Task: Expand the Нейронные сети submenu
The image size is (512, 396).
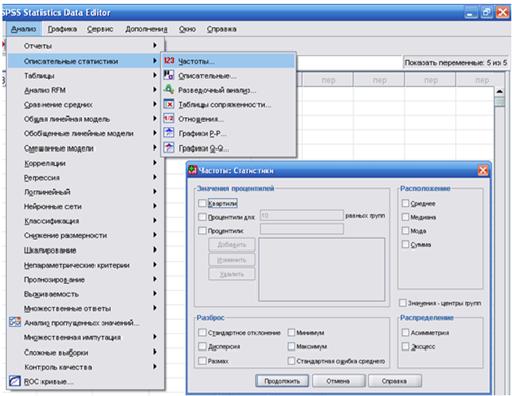Action: pyautogui.click(x=86, y=206)
